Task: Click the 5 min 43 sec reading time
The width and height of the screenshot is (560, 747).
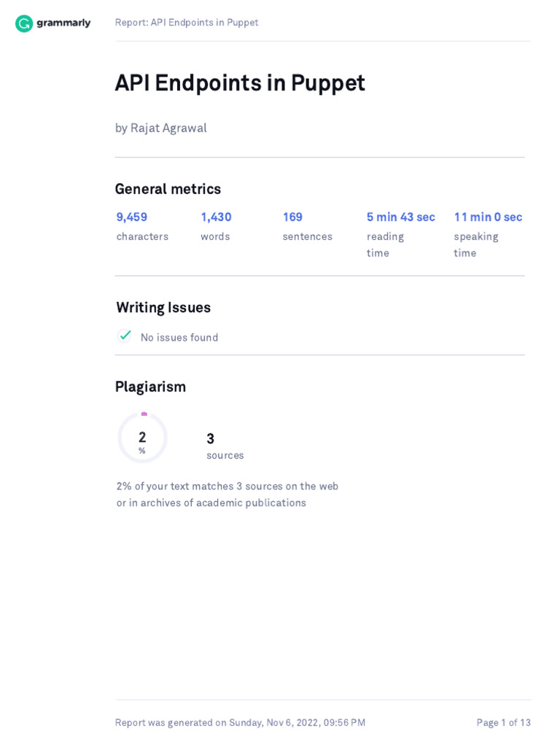Action: pos(400,217)
